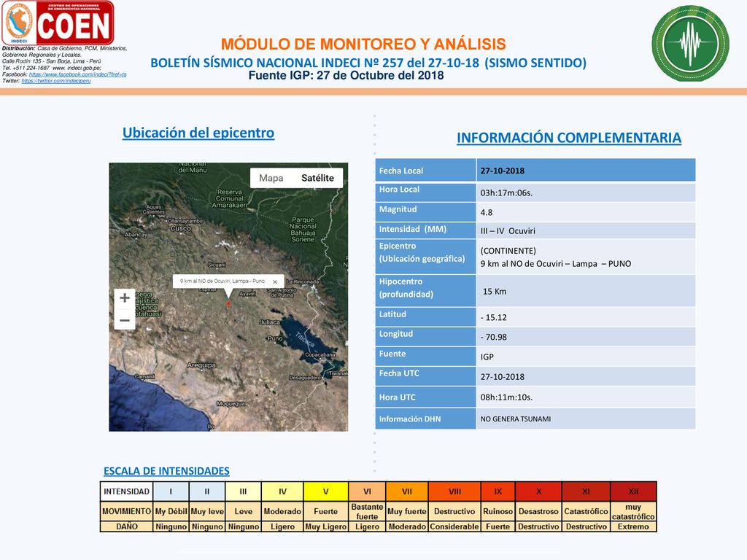Click the COEN INDECI logo
The height and width of the screenshot is (560, 747).
[58, 23]
